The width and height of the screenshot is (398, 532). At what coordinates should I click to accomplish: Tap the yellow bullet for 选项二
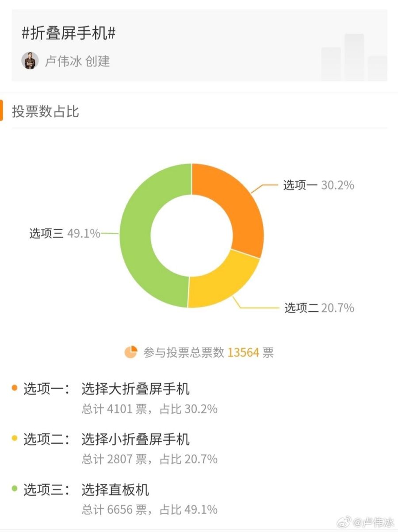[15, 438]
